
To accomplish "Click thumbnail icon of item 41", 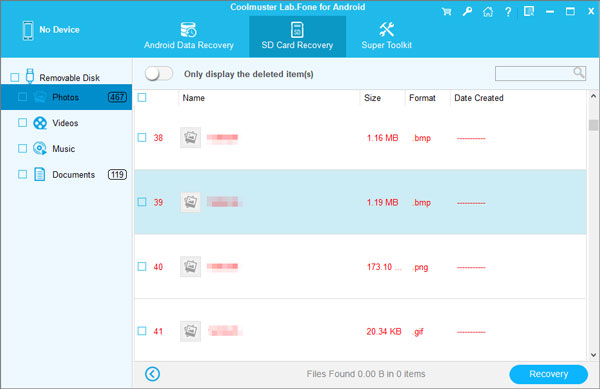I will 191,331.
